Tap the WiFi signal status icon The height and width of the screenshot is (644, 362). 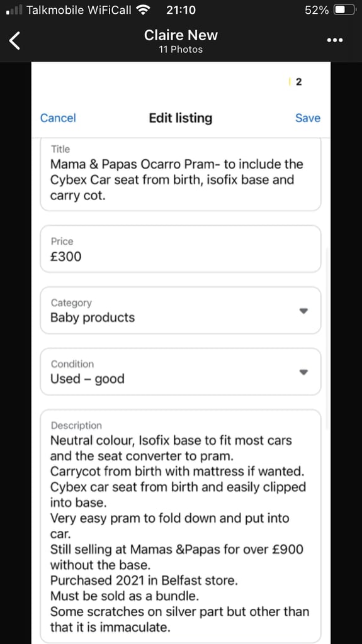143,10
